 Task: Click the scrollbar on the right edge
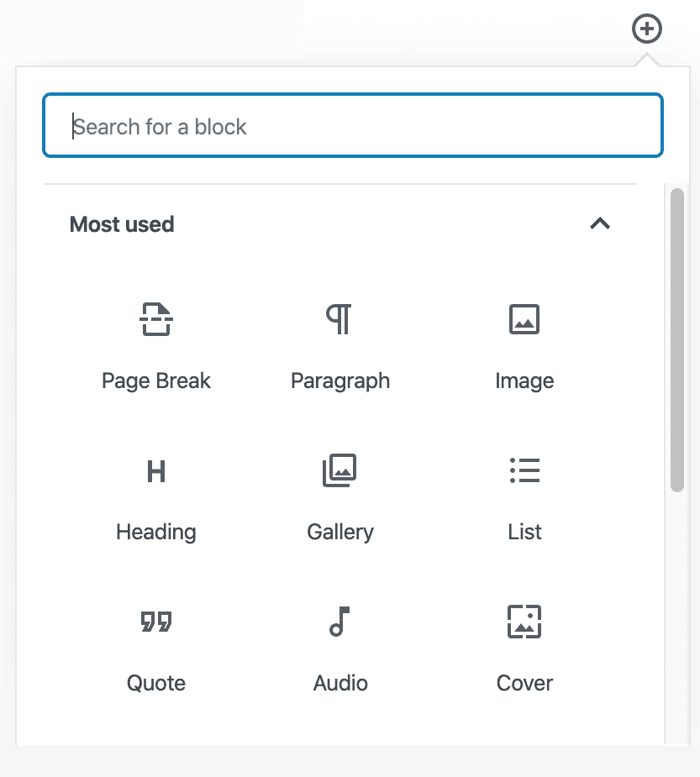click(678, 336)
